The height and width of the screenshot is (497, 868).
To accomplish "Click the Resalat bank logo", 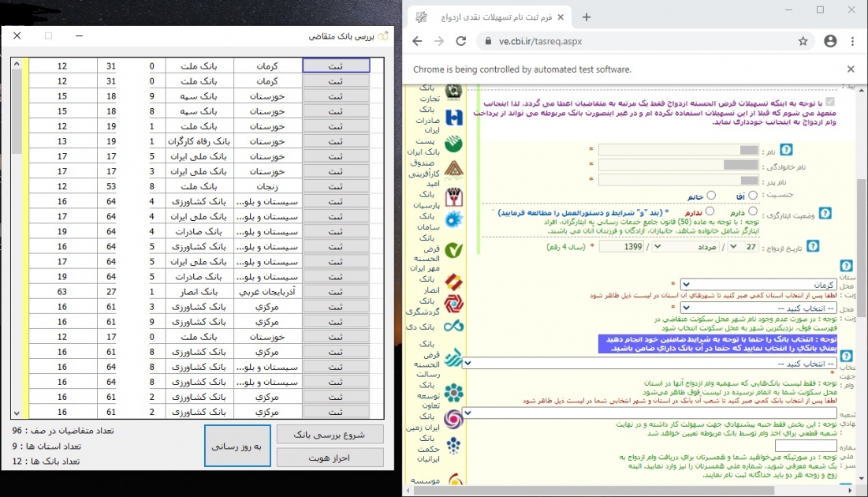I will 453,358.
